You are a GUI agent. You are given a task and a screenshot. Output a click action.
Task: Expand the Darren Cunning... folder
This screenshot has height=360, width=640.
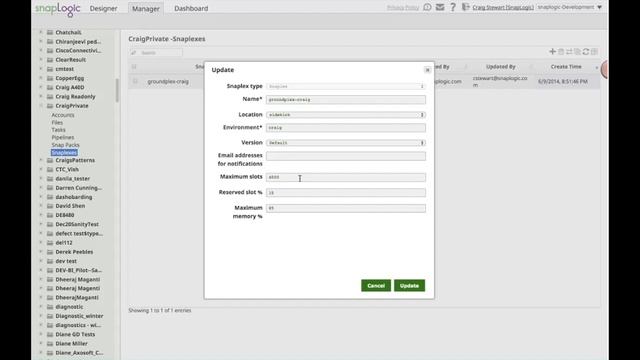click(x=41, y=188)
